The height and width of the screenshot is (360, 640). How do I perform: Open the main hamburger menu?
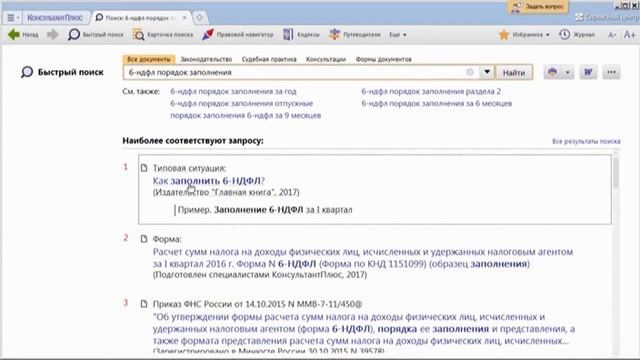13,18
